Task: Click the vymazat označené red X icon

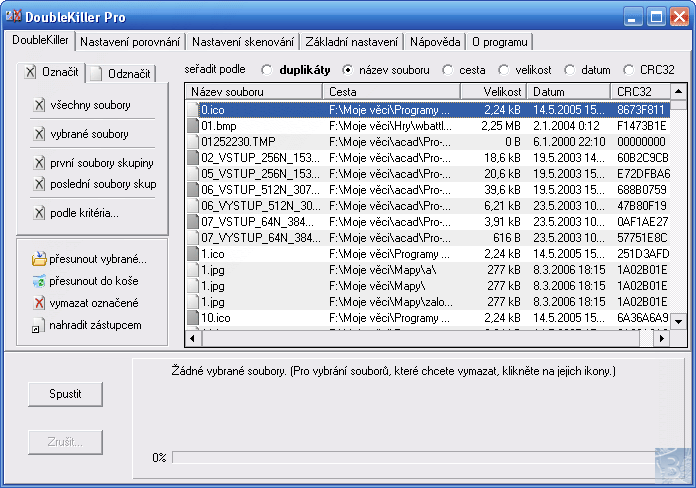Action: click(x=39, y=303)
